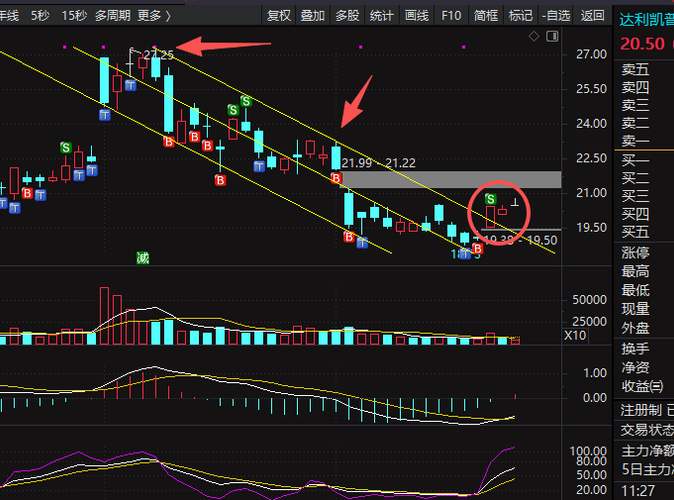Click the 21.99 - 21.22 gap label
This screenshot has width=674, height=500.
[x=379, y=163]
